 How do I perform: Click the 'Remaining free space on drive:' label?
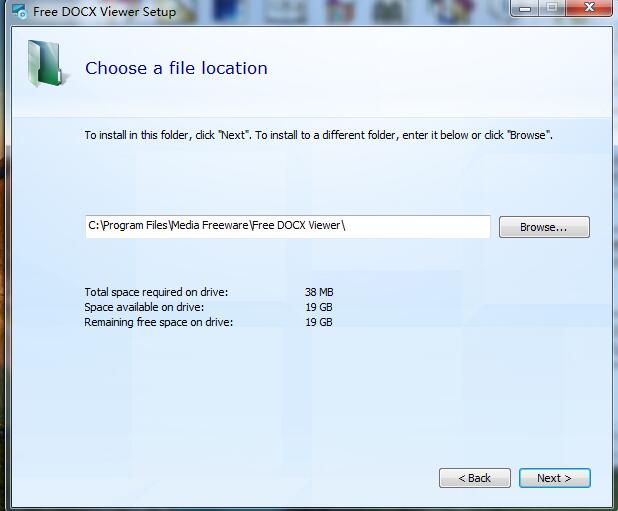click(x=158, y=322)
